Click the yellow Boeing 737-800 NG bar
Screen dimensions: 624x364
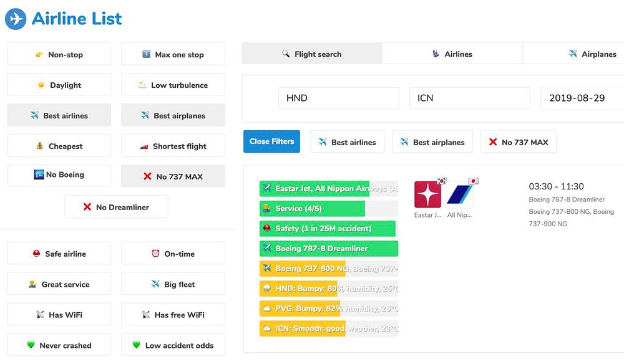click(x=329, y=268)
